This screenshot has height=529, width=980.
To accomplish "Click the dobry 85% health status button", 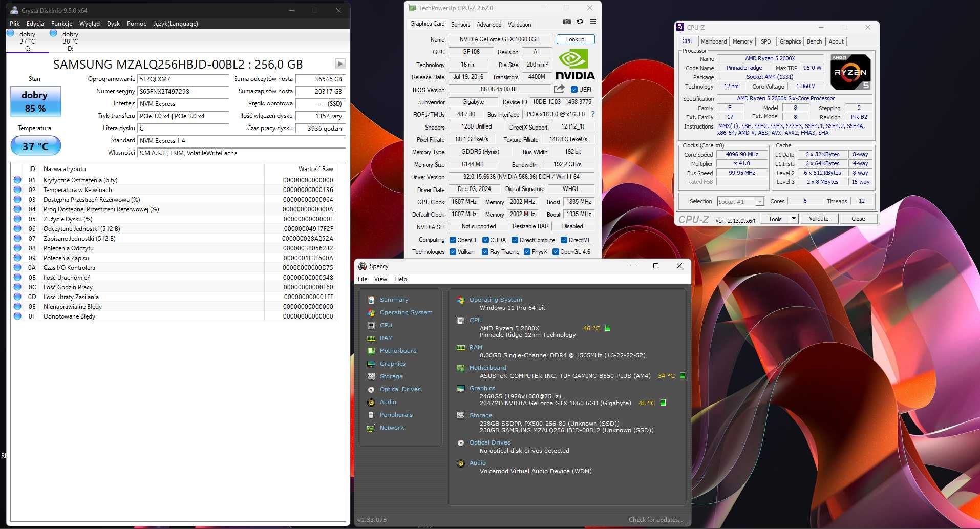I will [35, 101].
